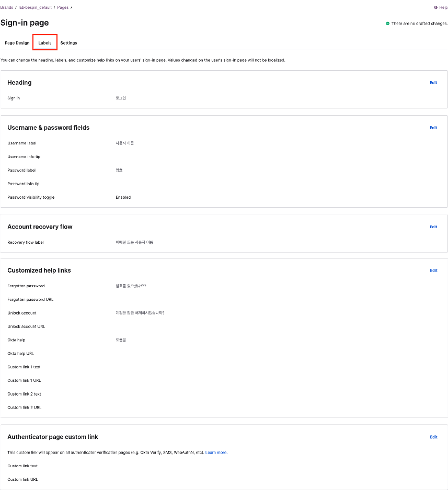448x496 pixels.
Task: Edit the Heading section
Action: pyautogui.click(x=433, y=83)
